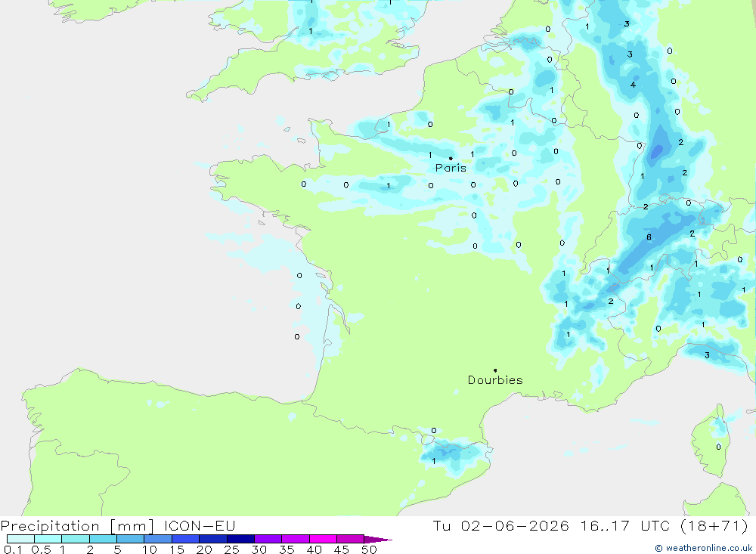Viewport: 756px width, 554px height.
Task: Click the date 'Tu 02-06-2026'
Action: (x=500, y=525)
